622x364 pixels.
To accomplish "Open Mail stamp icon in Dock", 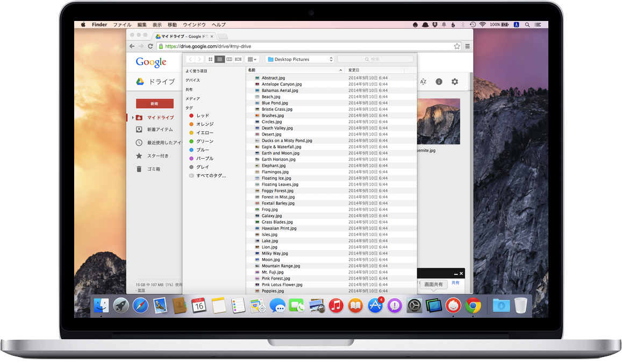I will click(160, 305).
